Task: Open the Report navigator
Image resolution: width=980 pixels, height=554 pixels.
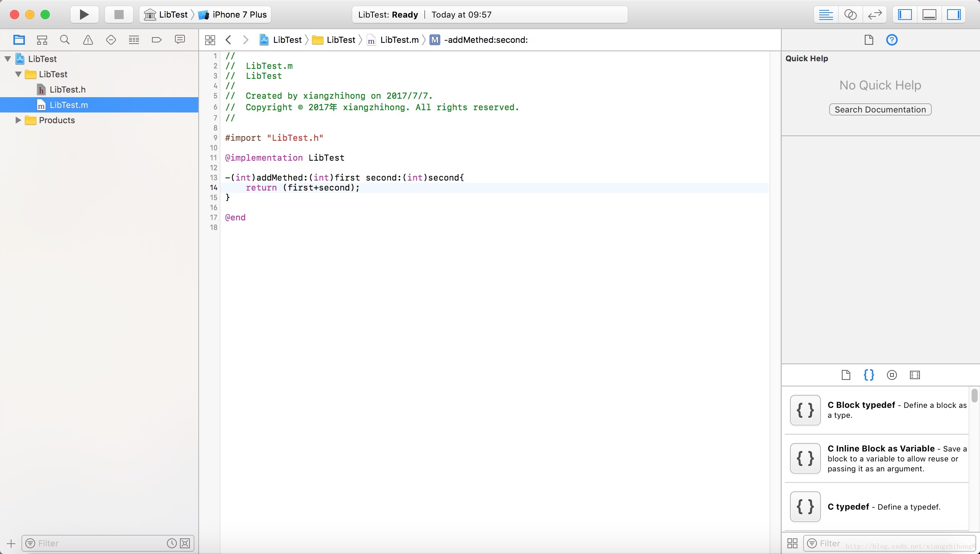Action: click(180, 40)
